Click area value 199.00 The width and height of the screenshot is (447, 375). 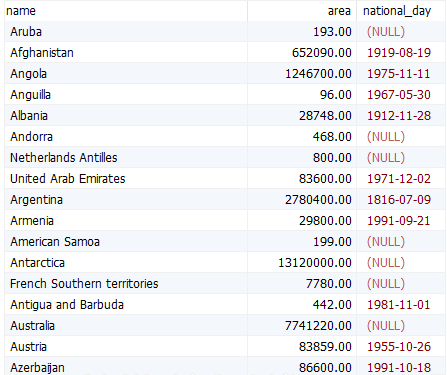click(332, 242)
